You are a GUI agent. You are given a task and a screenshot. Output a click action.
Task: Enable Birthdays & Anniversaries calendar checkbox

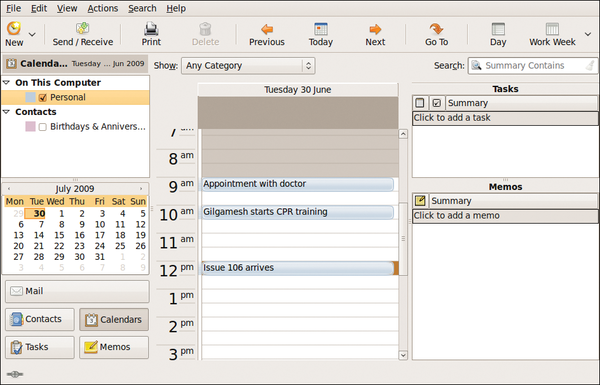pos(42,127)
